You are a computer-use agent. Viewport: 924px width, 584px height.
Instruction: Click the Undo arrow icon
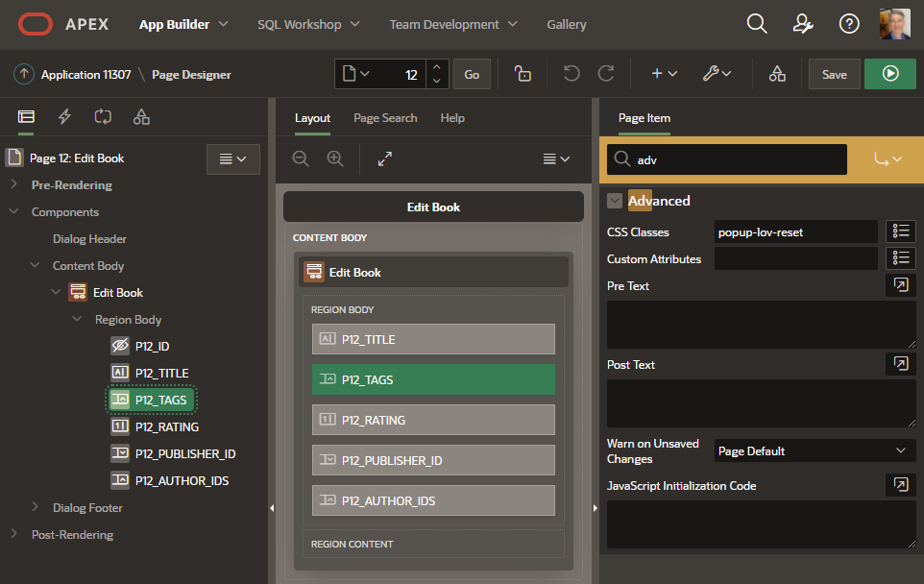coord(571,74)
